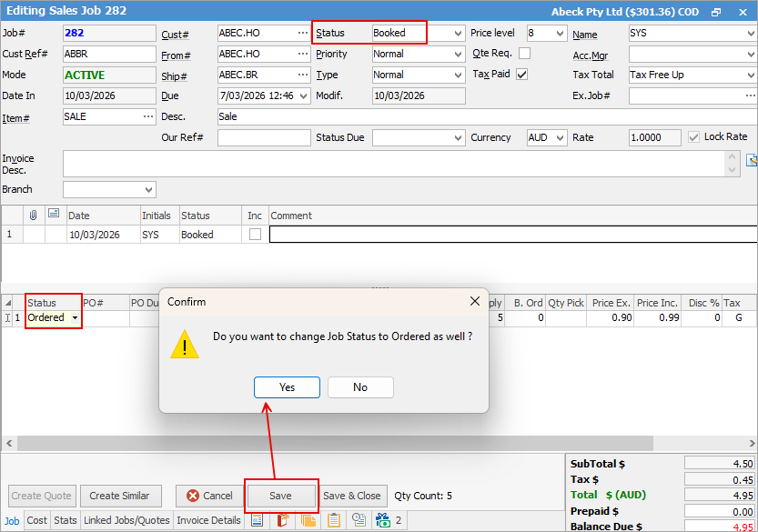Open the red door icon tab
The image size is (758, 532).
click(x=283, y=520)
